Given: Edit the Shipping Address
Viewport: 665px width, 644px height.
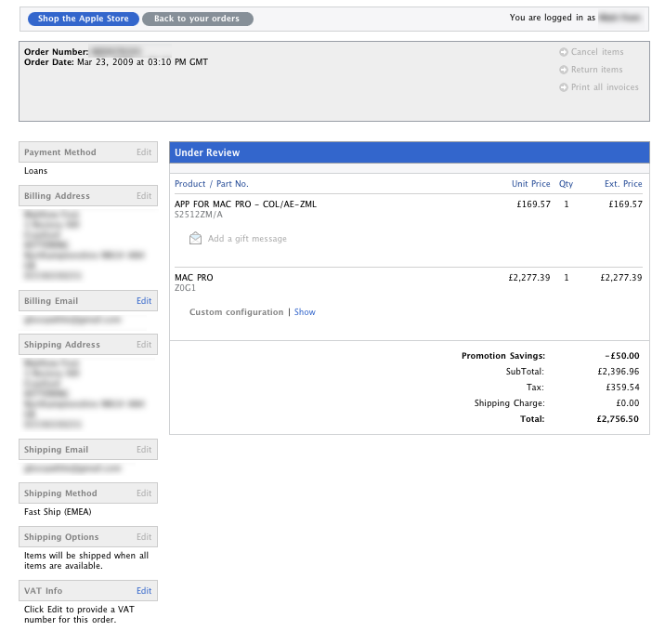Looking at the screenshot, I should coord(144,345).
